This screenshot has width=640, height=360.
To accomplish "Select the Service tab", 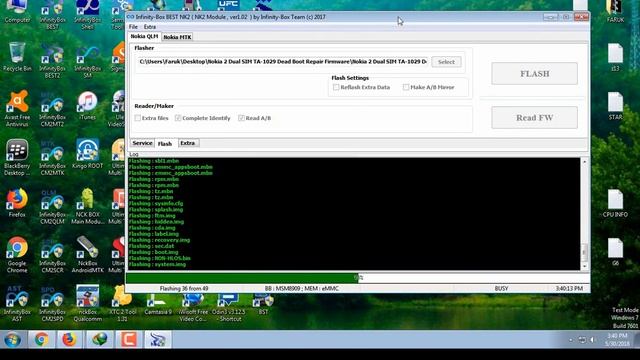I will point(142,143).
